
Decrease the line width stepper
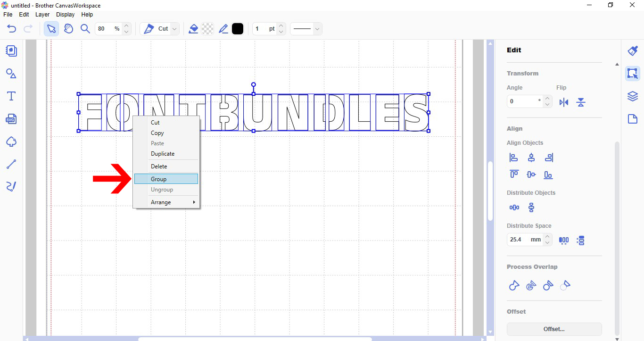tap(281, 32)
